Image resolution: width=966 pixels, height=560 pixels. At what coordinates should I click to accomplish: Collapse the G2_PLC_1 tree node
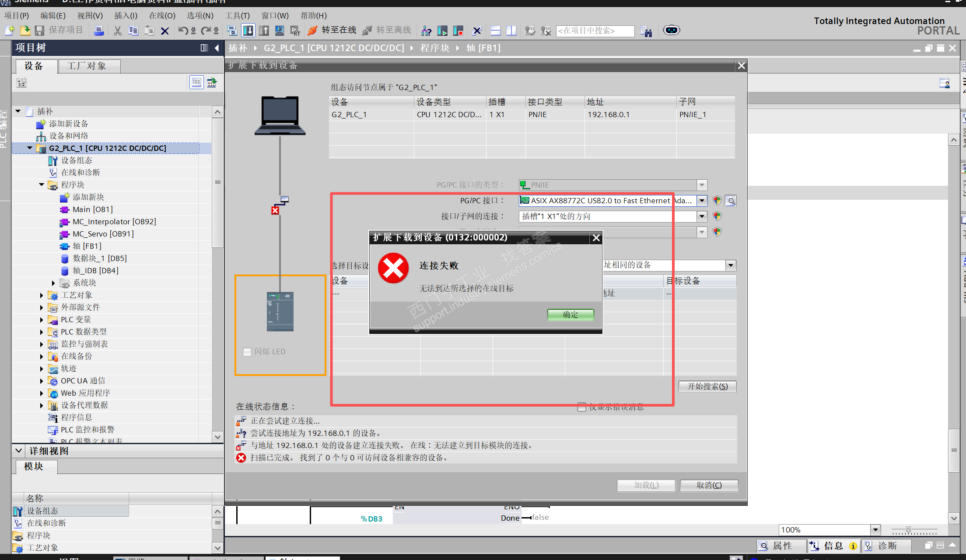click(30, 148)
